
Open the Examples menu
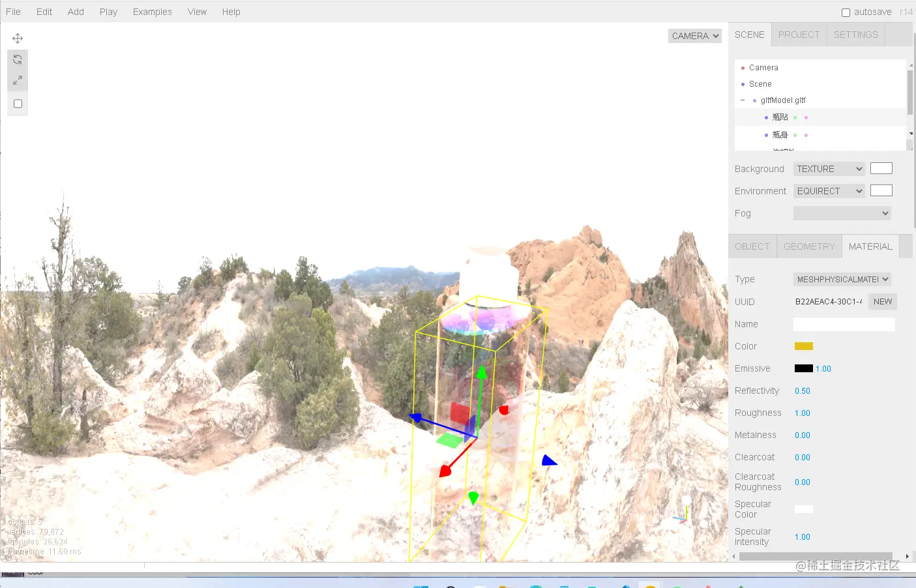[x=153, y=12]
